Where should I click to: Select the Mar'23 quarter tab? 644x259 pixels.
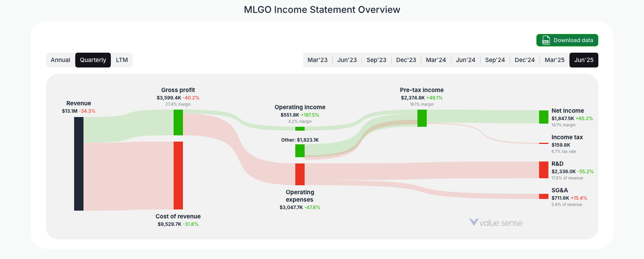pos(318,60)
